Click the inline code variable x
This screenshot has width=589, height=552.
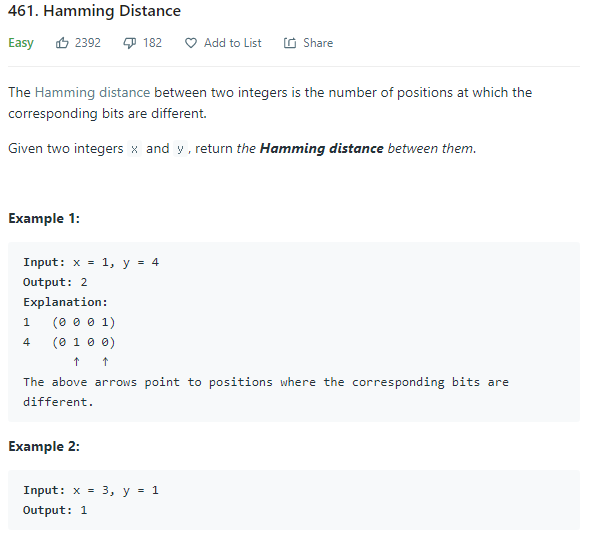pyautogui.click(x=134, y=149)
